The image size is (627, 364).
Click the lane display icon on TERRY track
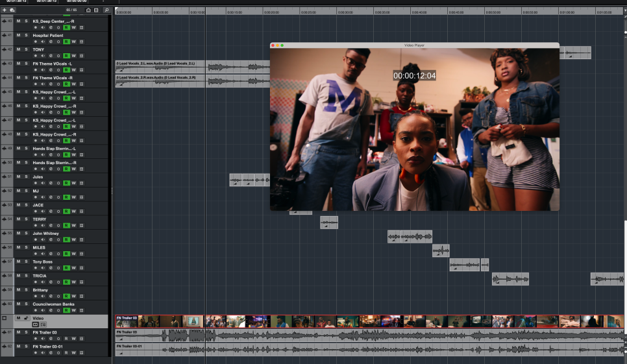[x=82, y=225]
